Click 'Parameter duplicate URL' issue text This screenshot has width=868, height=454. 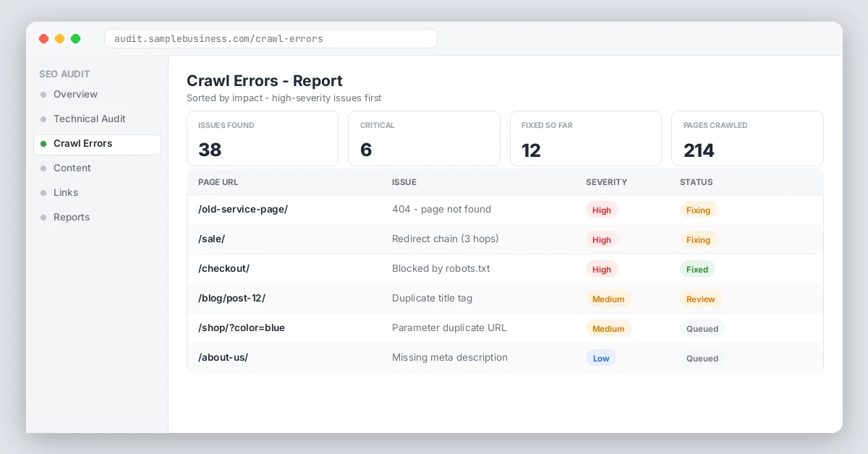449,327
